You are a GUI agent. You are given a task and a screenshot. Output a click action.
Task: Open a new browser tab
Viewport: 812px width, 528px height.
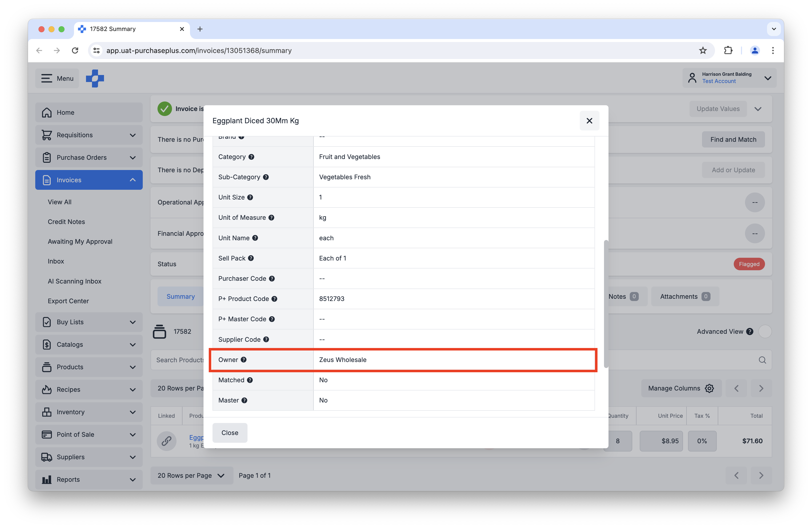click(200, 29)
